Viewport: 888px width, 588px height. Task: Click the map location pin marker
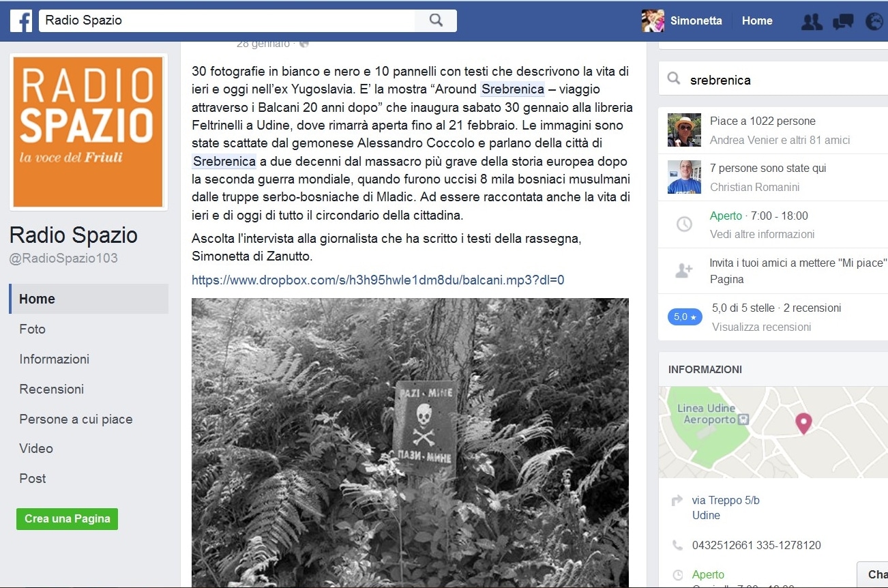tap(804, 424)
